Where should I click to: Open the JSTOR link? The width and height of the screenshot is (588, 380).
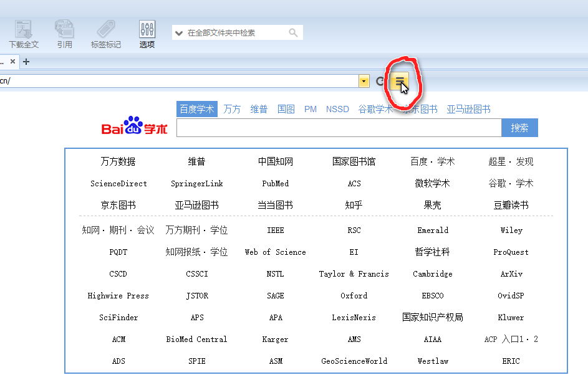pos(197,296)
